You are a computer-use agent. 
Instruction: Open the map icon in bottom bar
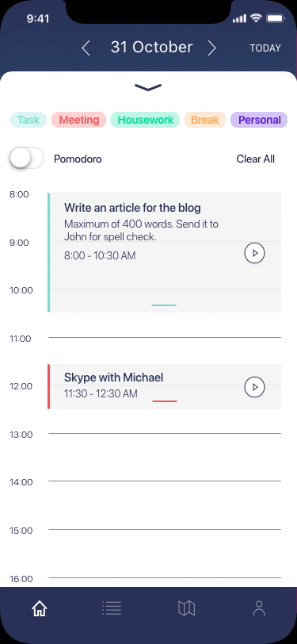click(x=186, y=608)
